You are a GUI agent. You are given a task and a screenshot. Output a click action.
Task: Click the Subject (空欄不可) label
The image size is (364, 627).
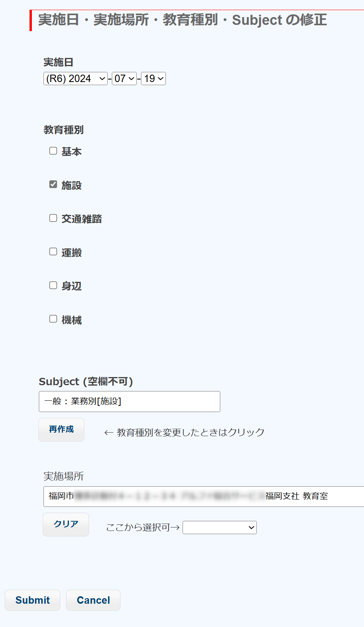pyautogui.click(x=86, y=382)
